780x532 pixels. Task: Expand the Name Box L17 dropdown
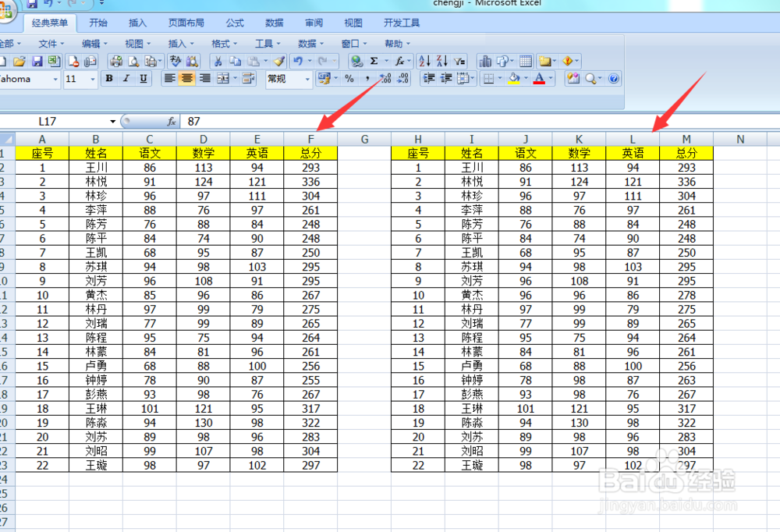(113, 122)
